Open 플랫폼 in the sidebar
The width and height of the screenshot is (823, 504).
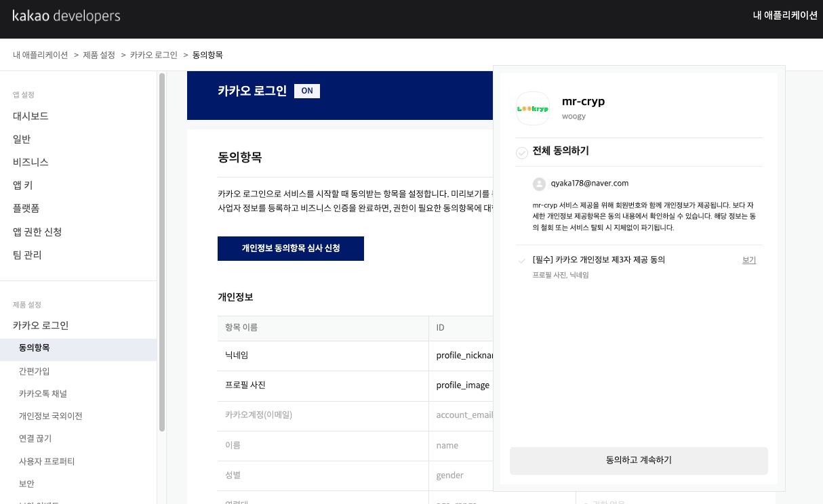tap(26, 208)
